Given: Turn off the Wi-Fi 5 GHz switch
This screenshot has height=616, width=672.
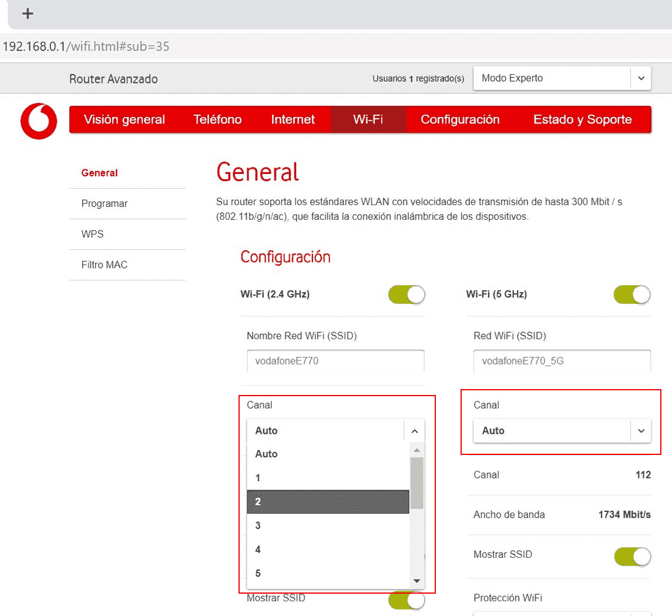Looking at the screenshot, I should point(631,294).
